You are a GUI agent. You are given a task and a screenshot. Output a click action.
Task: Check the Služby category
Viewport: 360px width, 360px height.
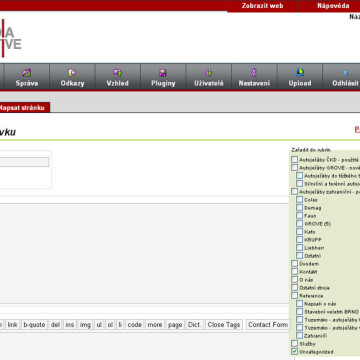click(x=295, y=344)
